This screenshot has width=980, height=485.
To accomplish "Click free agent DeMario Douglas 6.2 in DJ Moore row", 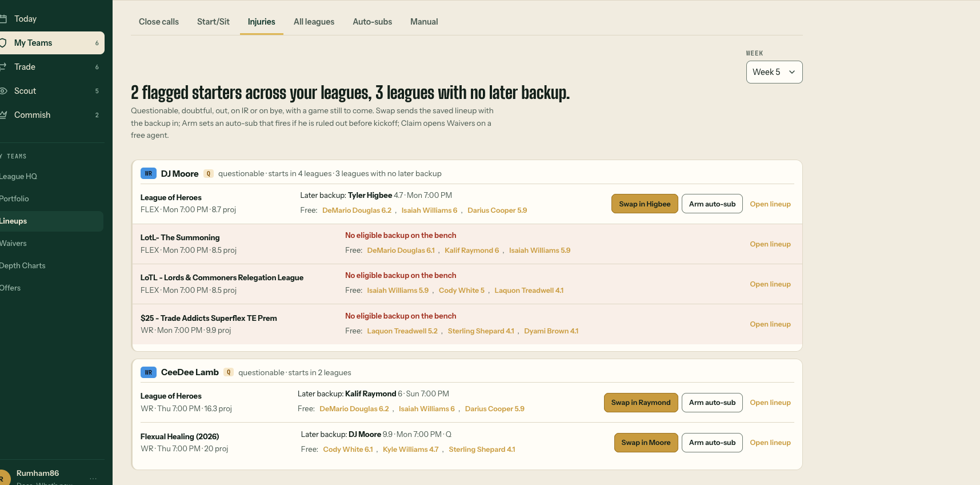I will pyautogui.click(x=357, y=210).
